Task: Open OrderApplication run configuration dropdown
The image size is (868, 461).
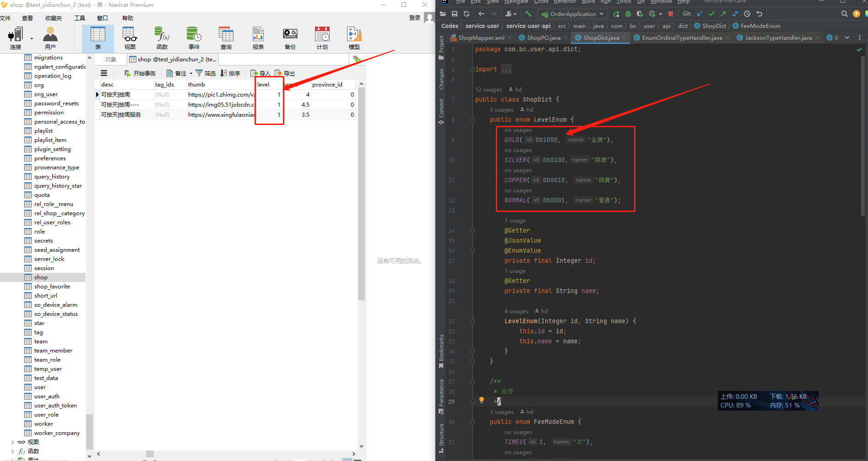Action: pos(572,14)
